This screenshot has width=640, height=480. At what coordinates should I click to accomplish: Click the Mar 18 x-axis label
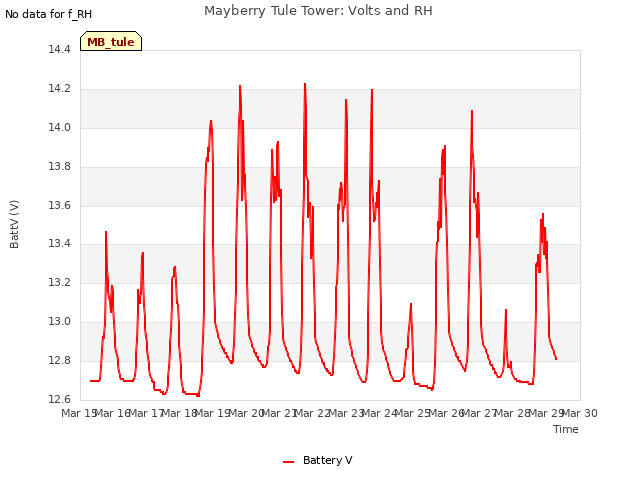pos(179,413)
